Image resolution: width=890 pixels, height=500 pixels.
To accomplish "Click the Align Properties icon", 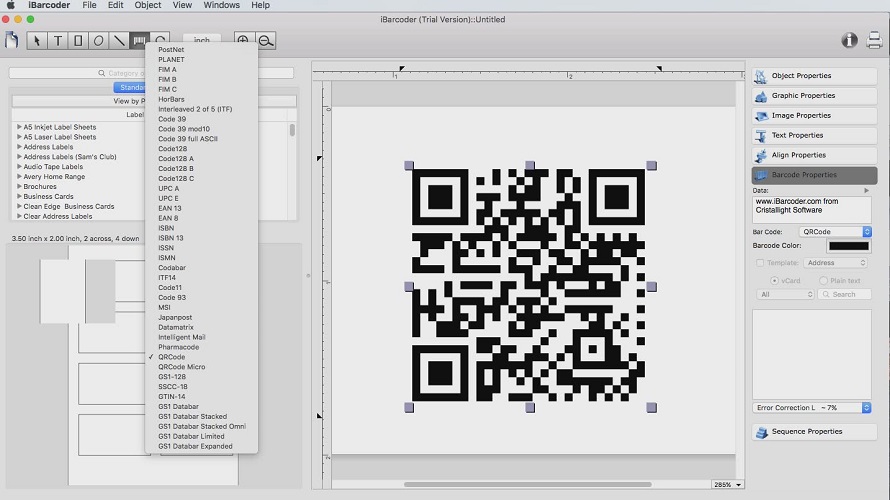I will point(761,156).
